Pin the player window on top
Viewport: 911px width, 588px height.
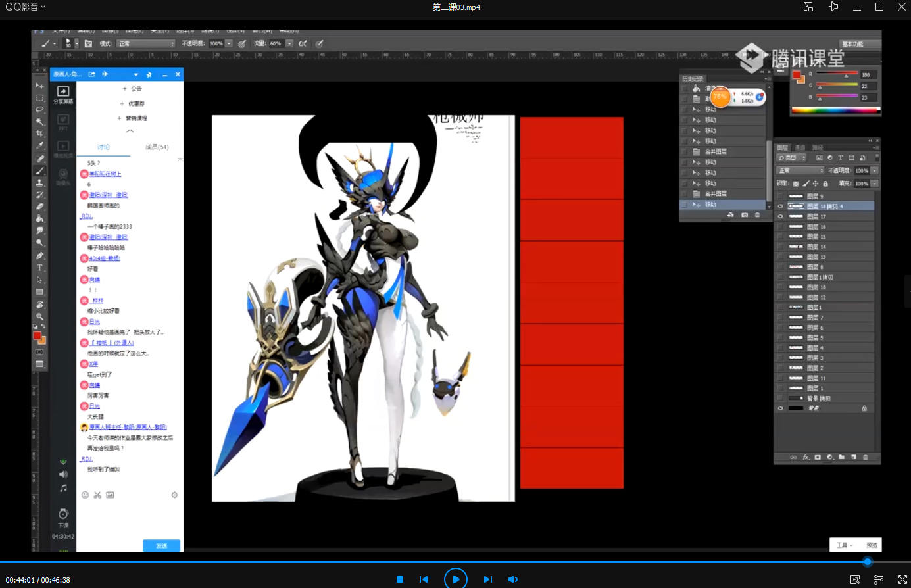[x=833, y=7]
